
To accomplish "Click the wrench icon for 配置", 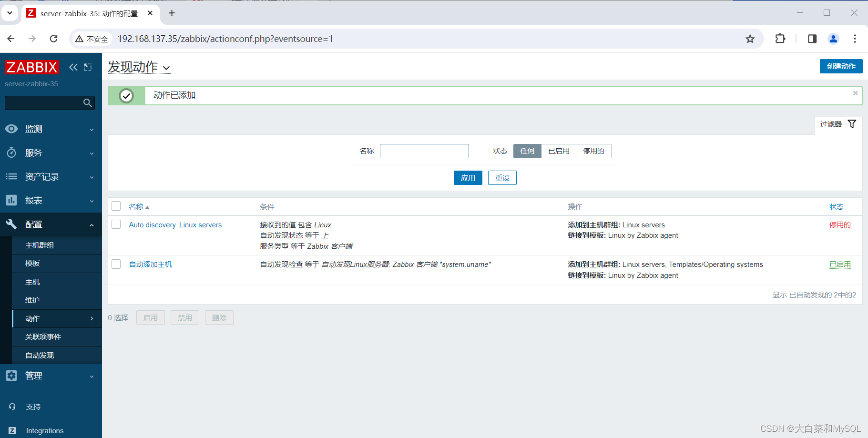I will pyautogui.click(x=11, y=224).
